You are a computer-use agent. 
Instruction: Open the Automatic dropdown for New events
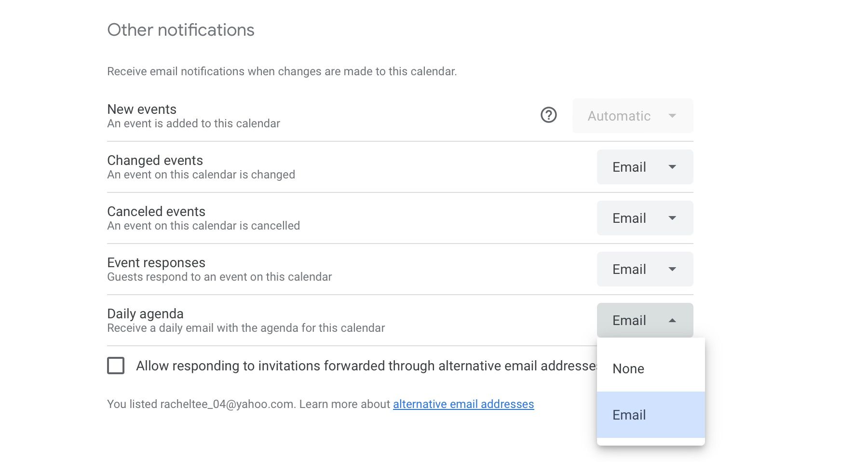[632, 116]
